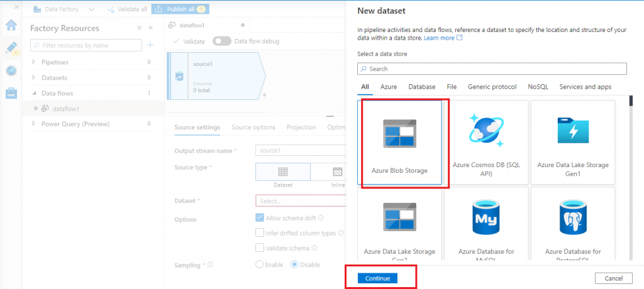
Task: Click Filter resources by name field
Action: coord(86,45)
